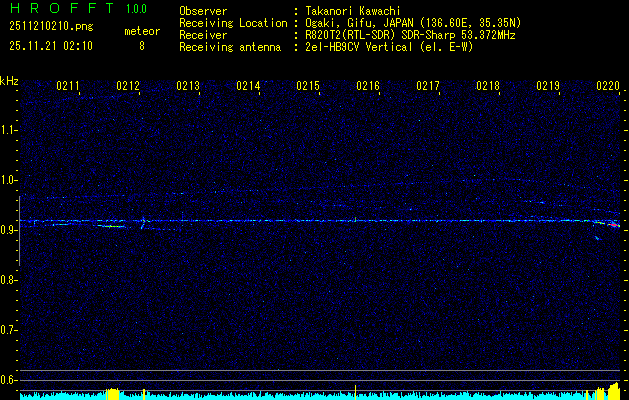Viewport: 629px width, 400px height.
Task: Click the 1.1 kHz axis label
Action: 8,131
